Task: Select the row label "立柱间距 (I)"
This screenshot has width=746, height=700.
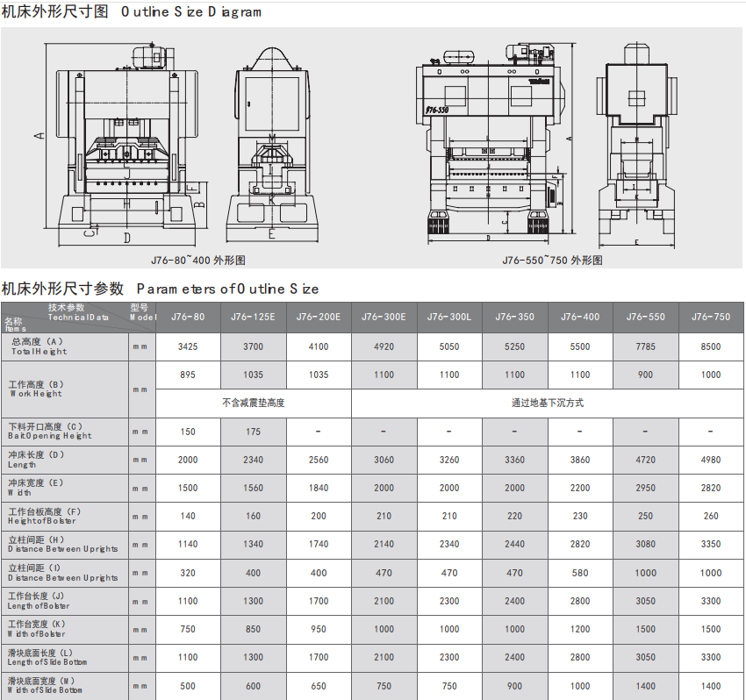Action: click(62, 573)
